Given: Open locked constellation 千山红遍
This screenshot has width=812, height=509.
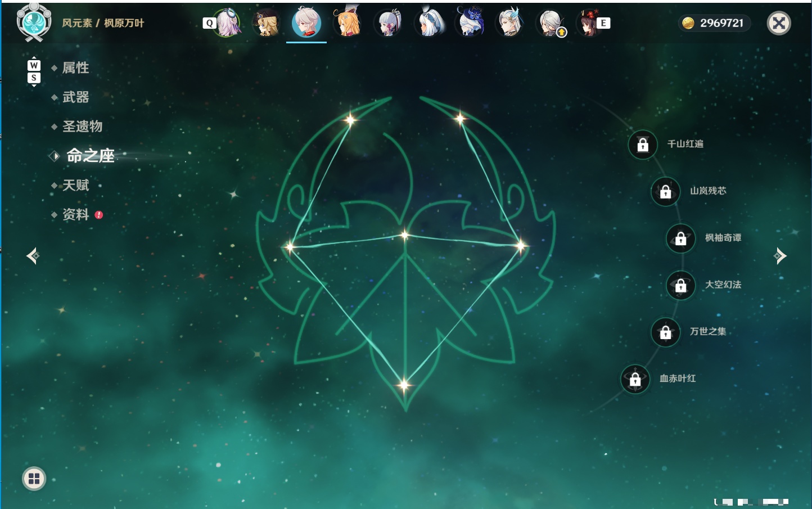Looking at the screenshot, I should point(643,145).
